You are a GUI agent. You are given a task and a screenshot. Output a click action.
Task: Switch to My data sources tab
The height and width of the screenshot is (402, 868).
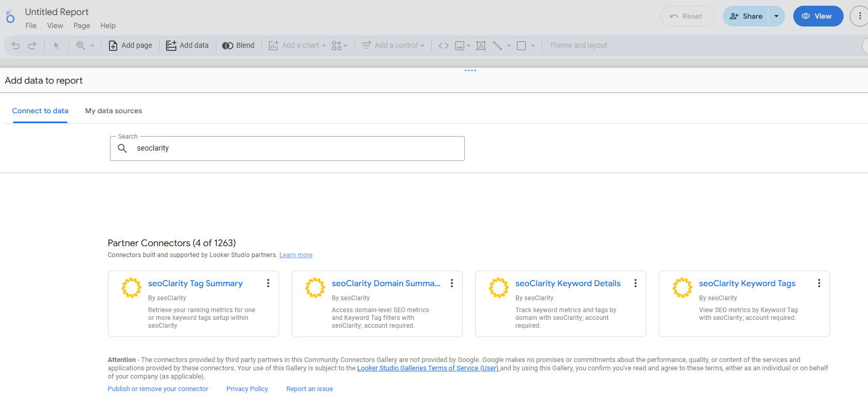[114, 111]
